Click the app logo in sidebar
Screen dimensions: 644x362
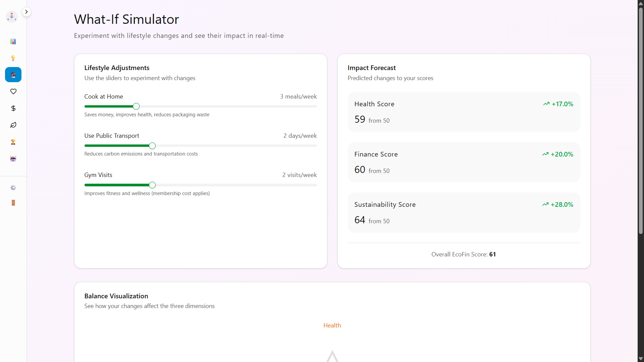pyautogui.click(x=12, y=16)
